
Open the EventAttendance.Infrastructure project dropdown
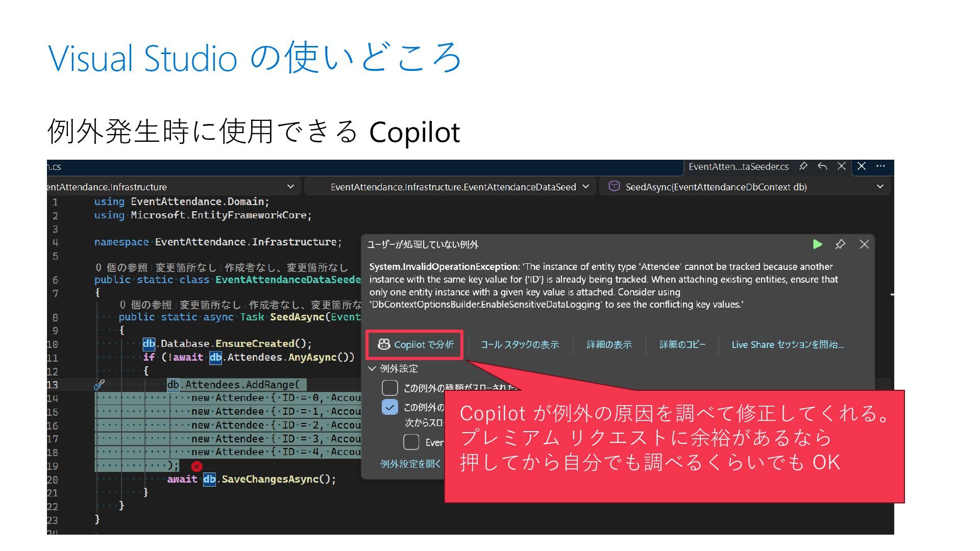290,187
